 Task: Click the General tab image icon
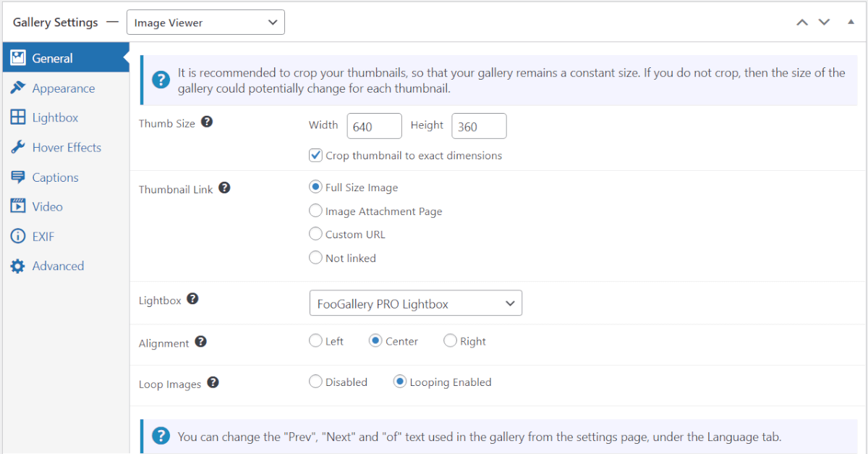pos(18,58)
